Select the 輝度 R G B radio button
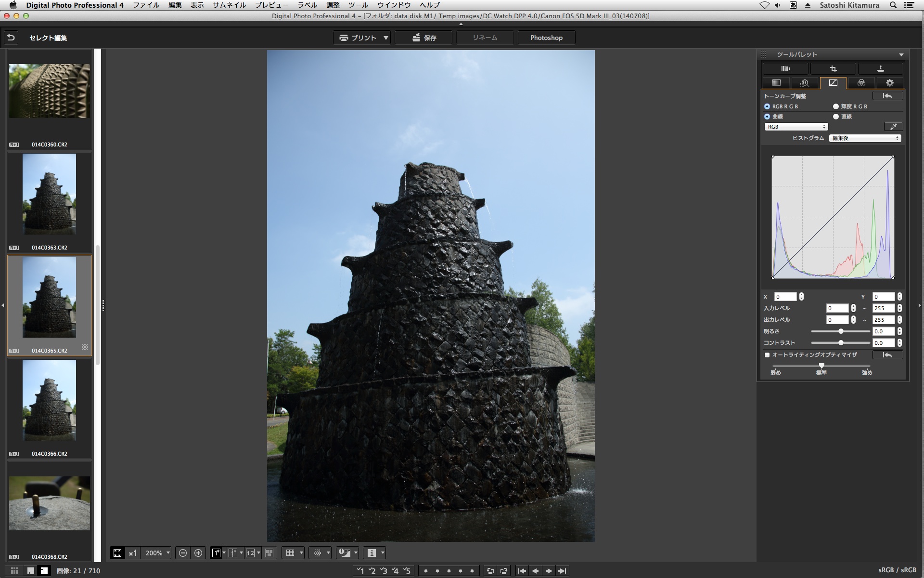 pyautogui.click(x=836, y=106)
